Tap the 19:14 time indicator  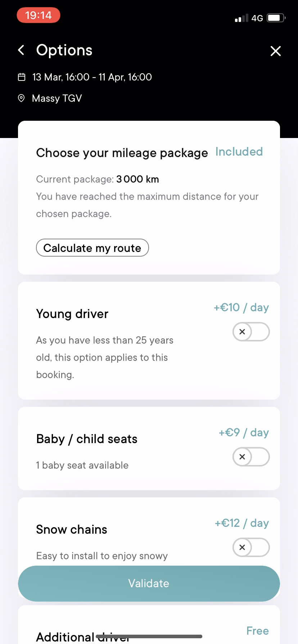[39, 15]
